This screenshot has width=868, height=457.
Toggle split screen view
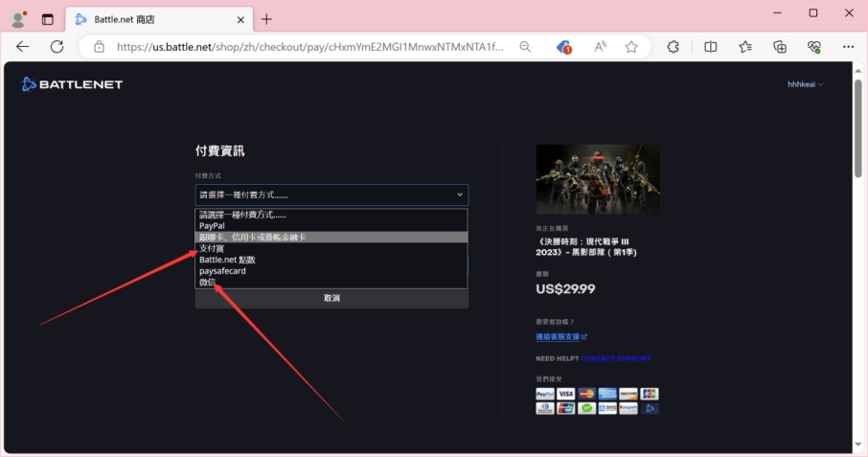(x=710, y=47)
